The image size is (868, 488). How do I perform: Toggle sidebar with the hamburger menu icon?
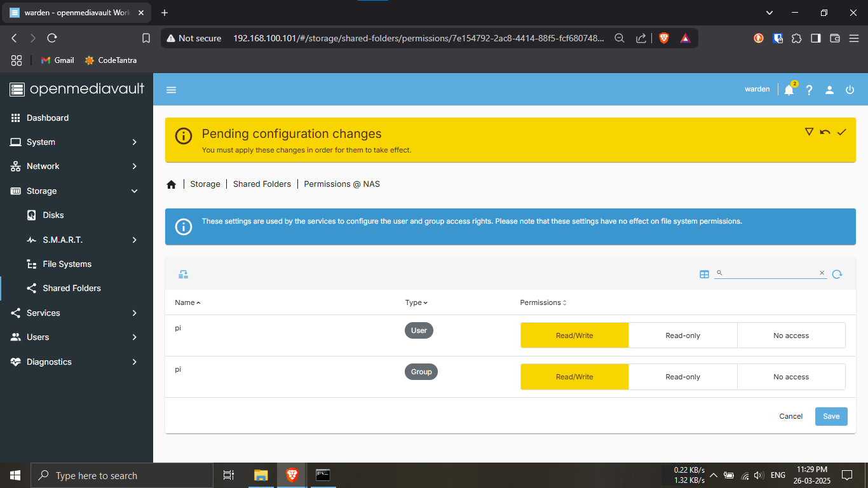[x=171, y=90]
